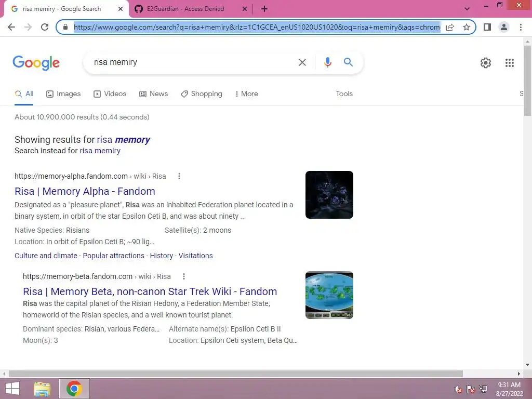The width and height of the screenshot is (532, 399).
Task: Click the memory-alpha.fandom.com breadcrumb URL
Action: [90, 177]
